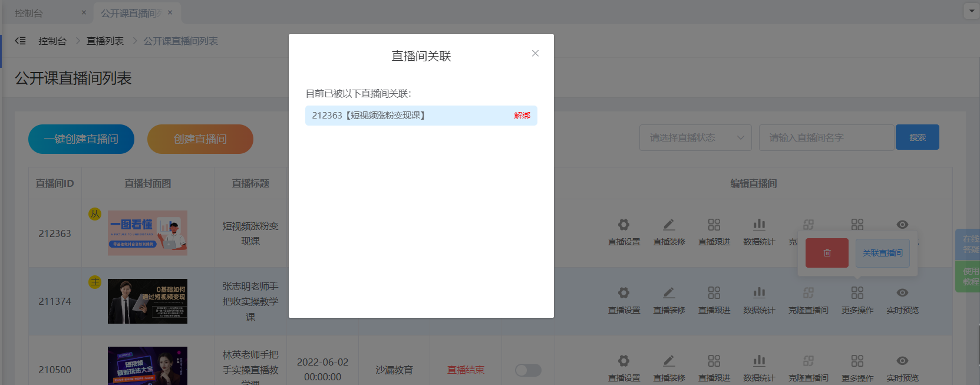Screen dimensions: 980x385
Task: Collapse the sidebar menu icon
Action: click(21, 41)
